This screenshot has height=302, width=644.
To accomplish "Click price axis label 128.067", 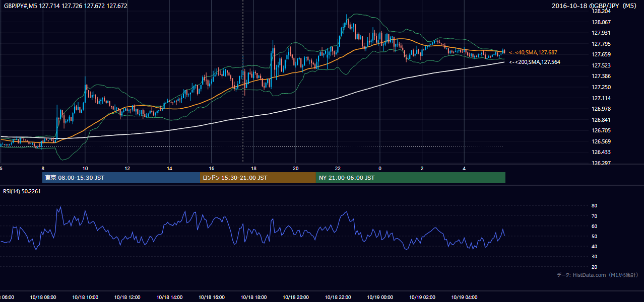I will click(x=601, y=22).
